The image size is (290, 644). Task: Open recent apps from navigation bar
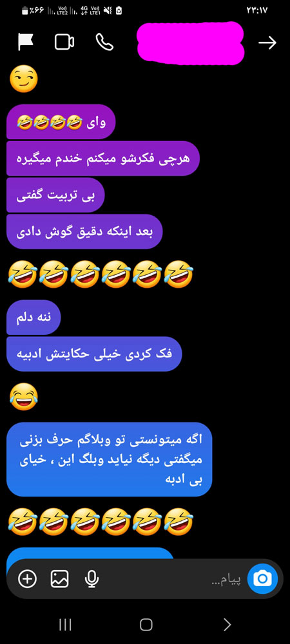point(65,625)
